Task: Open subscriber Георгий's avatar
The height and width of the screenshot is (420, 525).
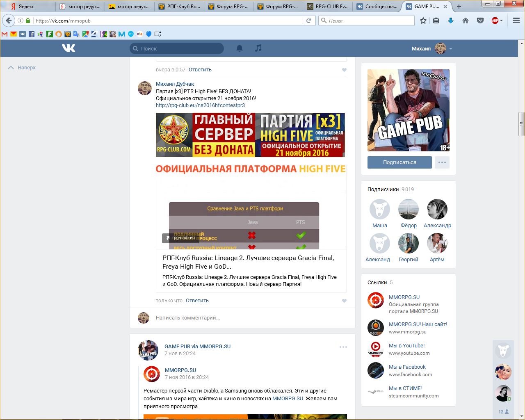Action: pos(409,243)
